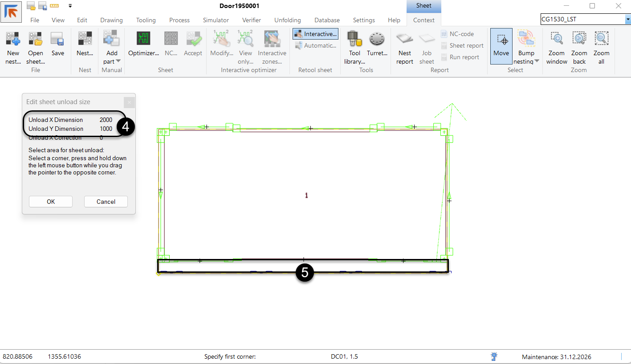This screenshot has height=364, width=631.
Task: Launch the Optimizer tool
Action: click(143, 39)
